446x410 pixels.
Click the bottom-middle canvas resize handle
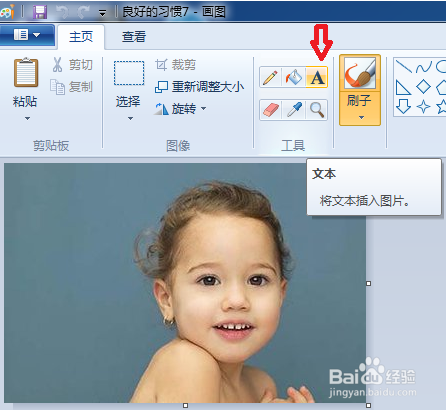point(185,406)
